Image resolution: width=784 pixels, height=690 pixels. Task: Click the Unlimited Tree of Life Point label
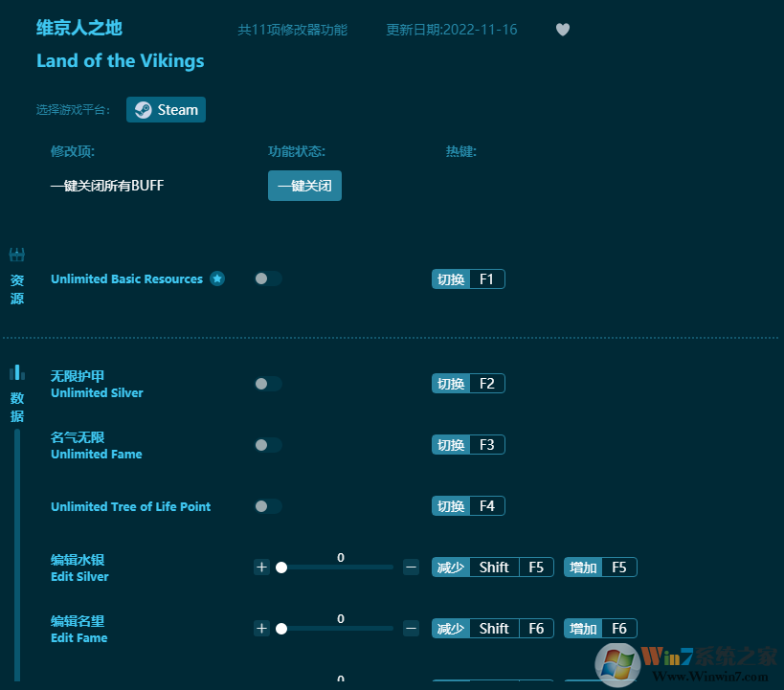click(131, 506)
